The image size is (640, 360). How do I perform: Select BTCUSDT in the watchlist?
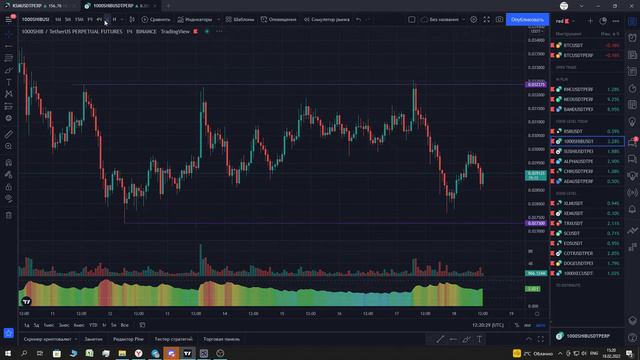pos(587,45)
